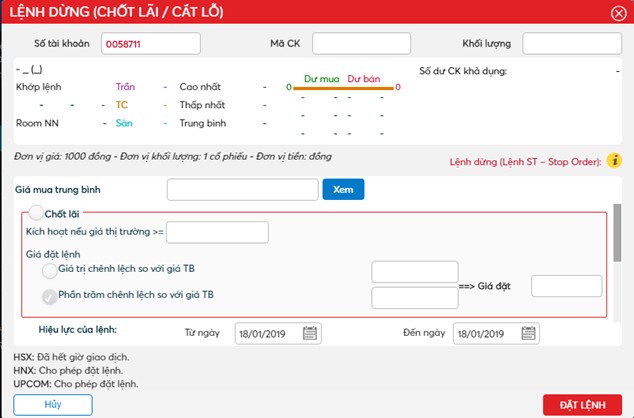The width and height of the screenshot is (634, 418).
Task: Select the Chốt lãi radio option
Action: pos(37,212)
